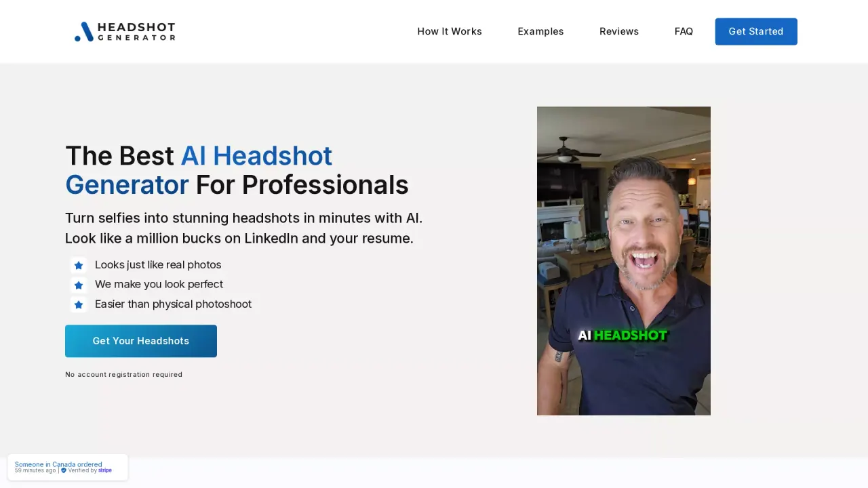Click the "No account registration required" note
Viewport: 868px width, 488px height.
[x=123, y=375]
